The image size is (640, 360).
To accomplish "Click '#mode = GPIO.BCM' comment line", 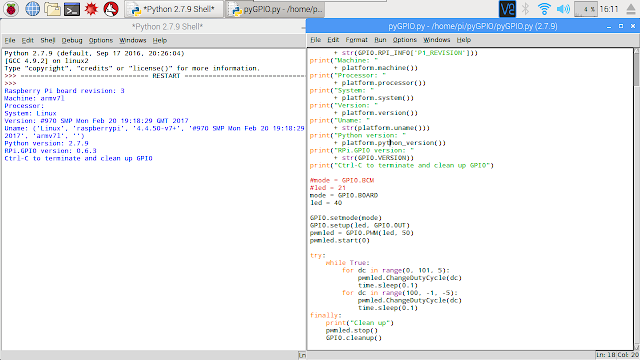I will [x=342, y=180].
